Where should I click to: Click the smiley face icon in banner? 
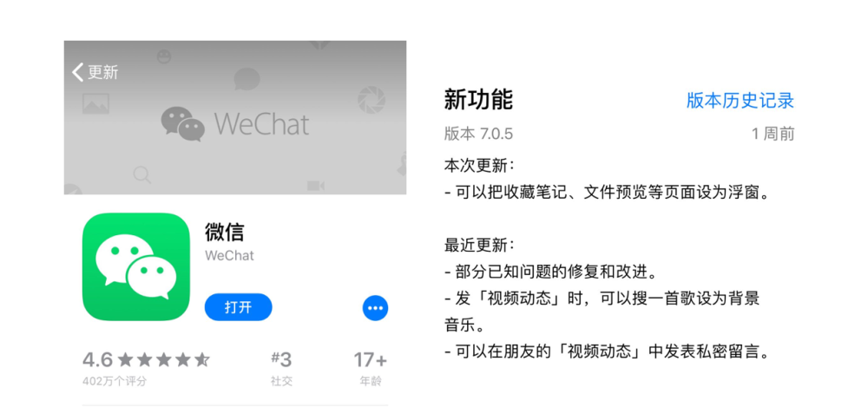coord(164,56)
